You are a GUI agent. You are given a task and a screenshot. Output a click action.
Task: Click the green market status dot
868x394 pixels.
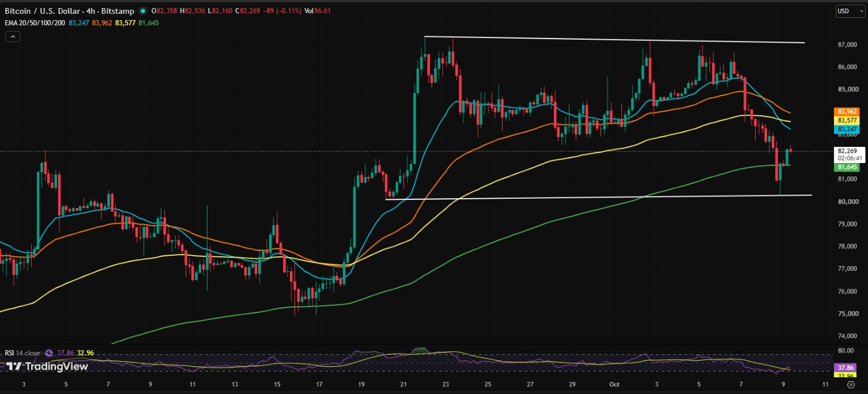coord(142,12)
